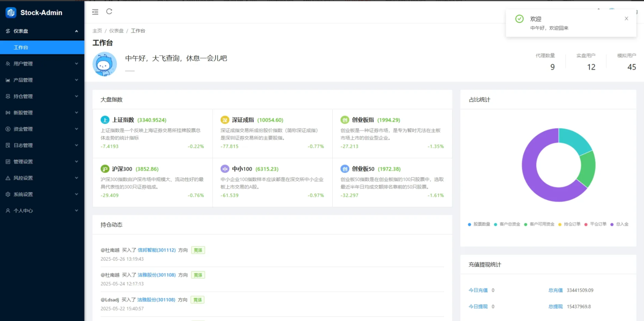This screenshot has width=644, height=321.
Task: Click the 个人中心 person icon
Action: coord(8,211)
